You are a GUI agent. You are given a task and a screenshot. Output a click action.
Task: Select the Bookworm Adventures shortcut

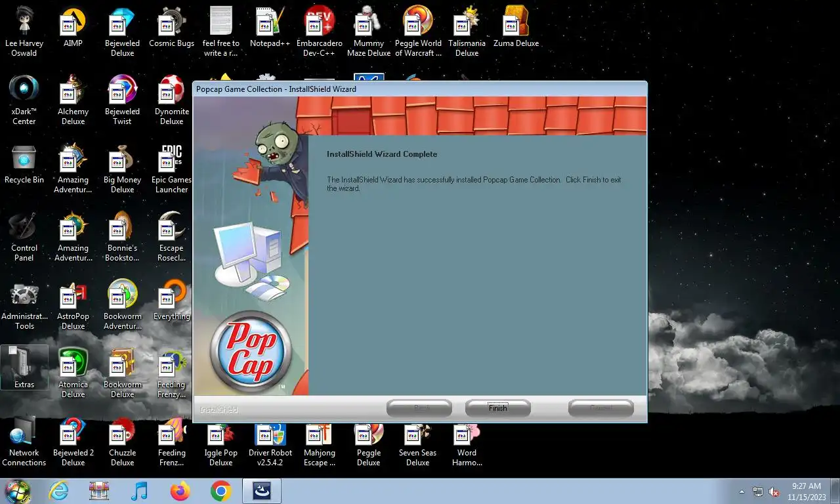pyautogui.click(x=122, y=304)
